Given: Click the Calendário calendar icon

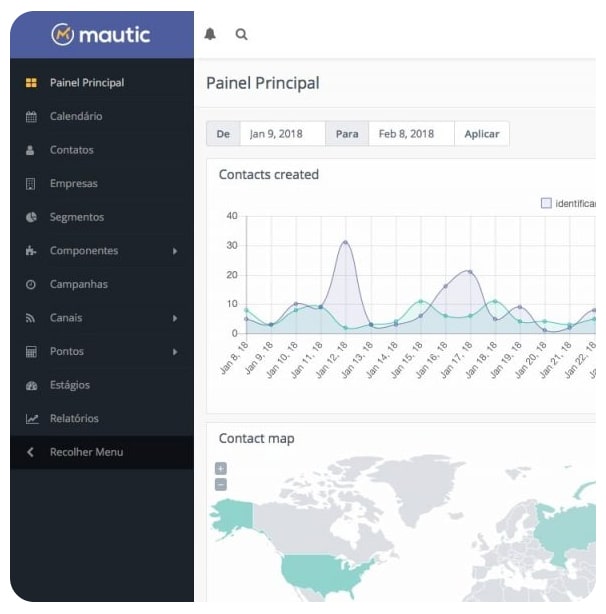Looking at the screenshot, I should coord(30,117).
